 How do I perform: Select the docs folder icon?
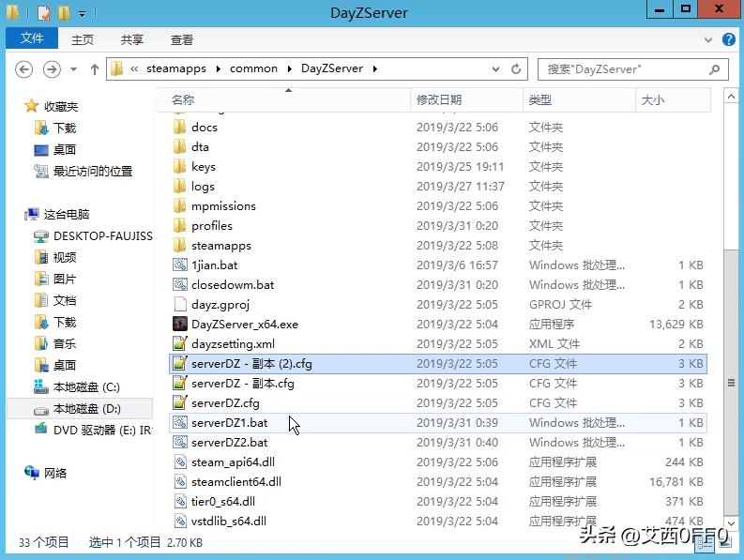pyautogui.click(x=180, y=127)
